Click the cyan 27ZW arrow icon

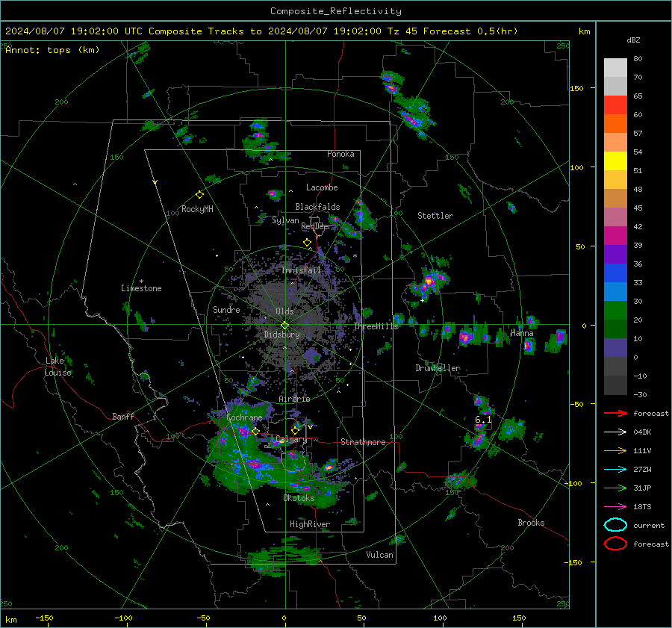pyautogui.click(x=615, y=470)
